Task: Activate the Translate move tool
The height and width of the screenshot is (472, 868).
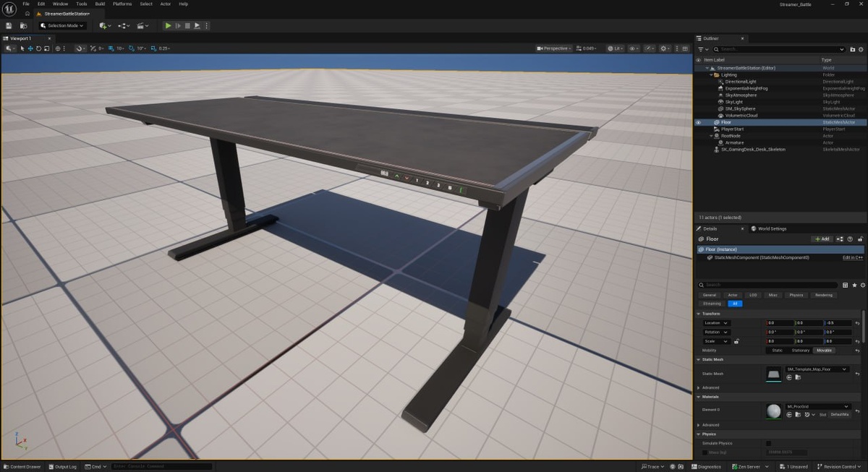Action: [x=30, y=48]
